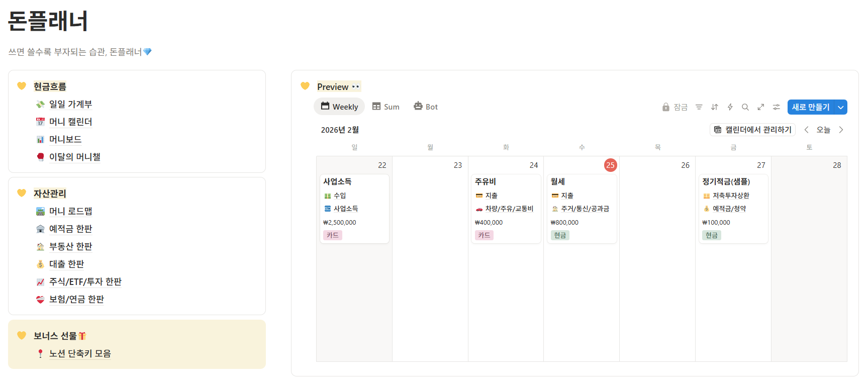Open the 부동산 한판 page link

coord(71,246)
